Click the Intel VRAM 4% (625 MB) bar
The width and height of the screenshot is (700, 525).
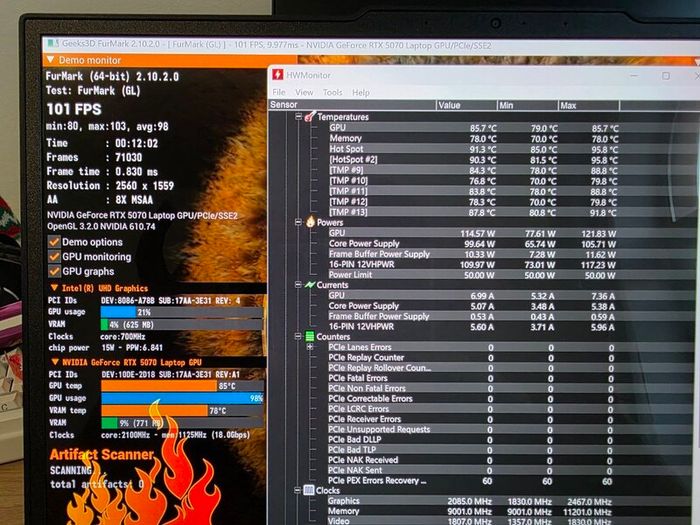181,325
